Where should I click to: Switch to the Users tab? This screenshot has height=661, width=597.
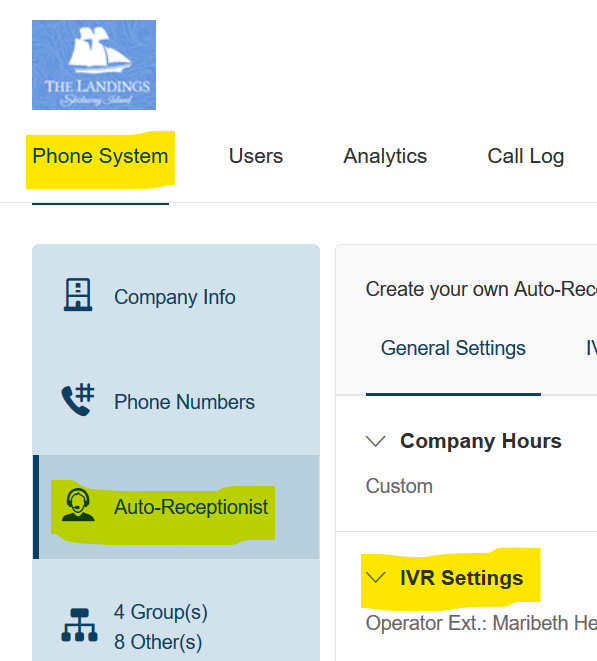click(x=256, y=156)
